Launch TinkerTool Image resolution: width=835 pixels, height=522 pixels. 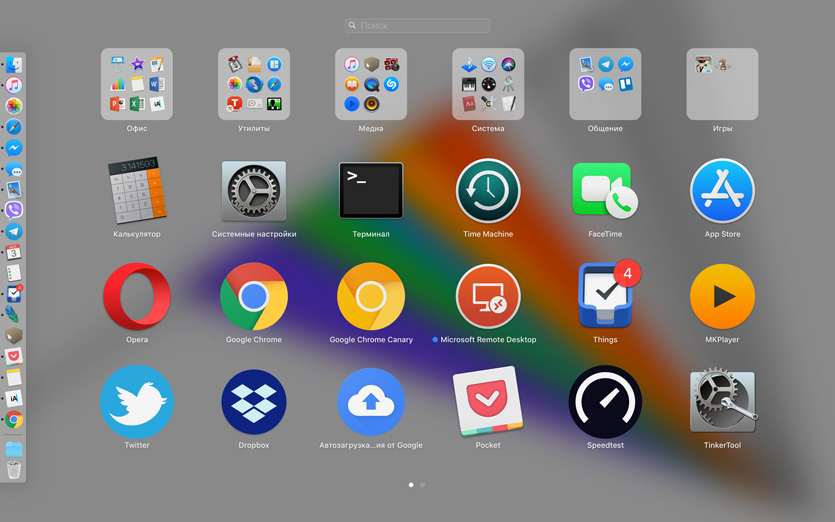(723, 399)
